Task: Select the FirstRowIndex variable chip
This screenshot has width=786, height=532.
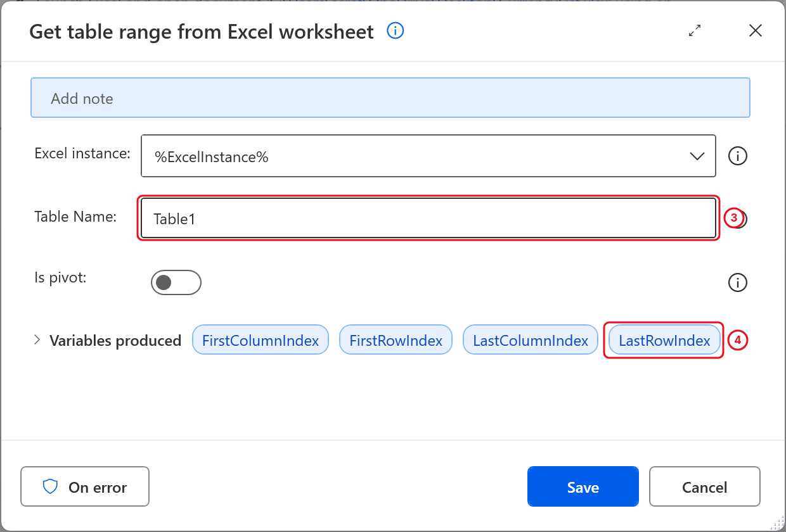Action: (396, 341)
